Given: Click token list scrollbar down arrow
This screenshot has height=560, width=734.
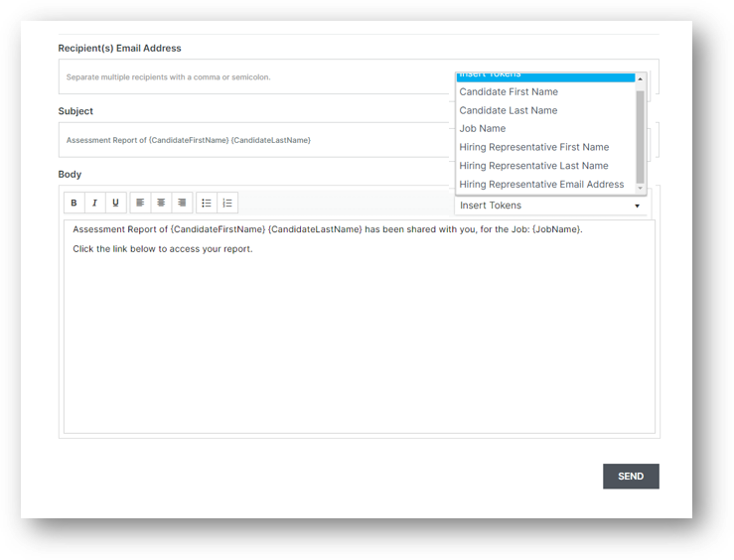Looking at the screenshot, I should [x=641, y=188].
